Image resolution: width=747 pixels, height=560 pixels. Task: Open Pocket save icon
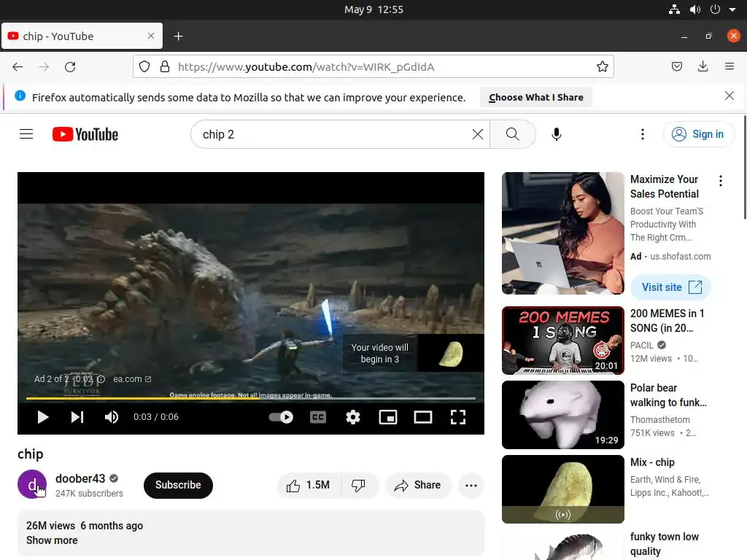[676, 66]
